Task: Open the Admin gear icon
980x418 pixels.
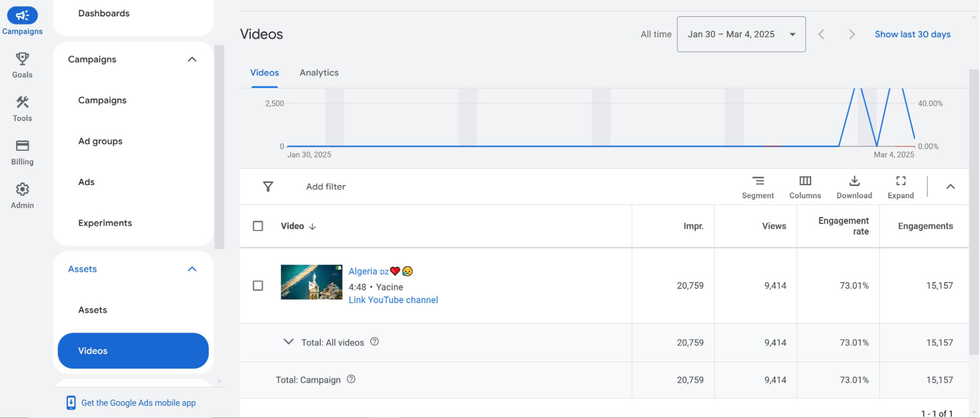Action: click(22, 189)
